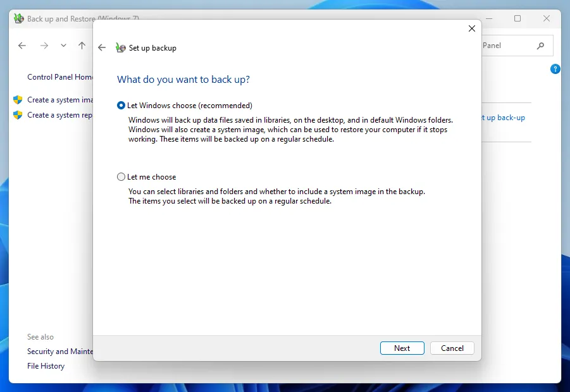Open help via the blue question mark icon
The height and width of the screenshot is (392, 570).
point(555,69)
